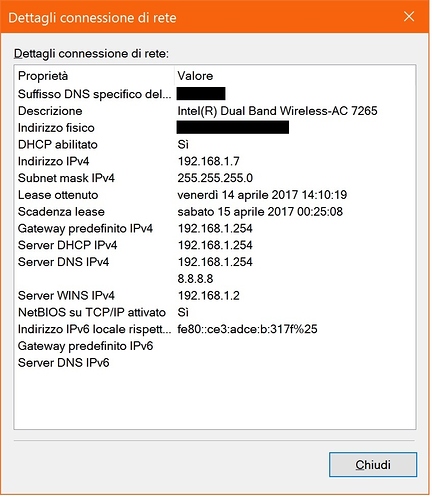Screen dimensions: 432x499
Task: Select the NetBIOS su TCP/IP attivato row
Action: 215,312
